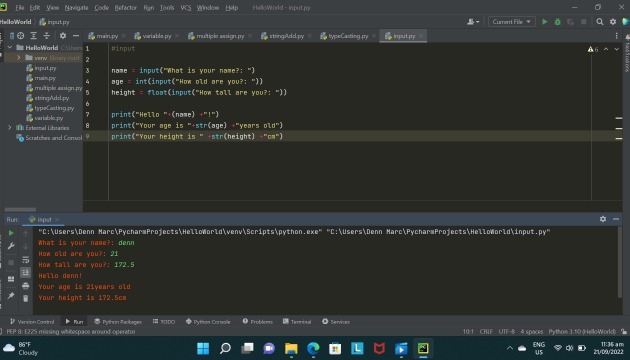Viewport: 630px width, 360px height.
Task: Open Terminal tool window
Action: coord(297,321)
